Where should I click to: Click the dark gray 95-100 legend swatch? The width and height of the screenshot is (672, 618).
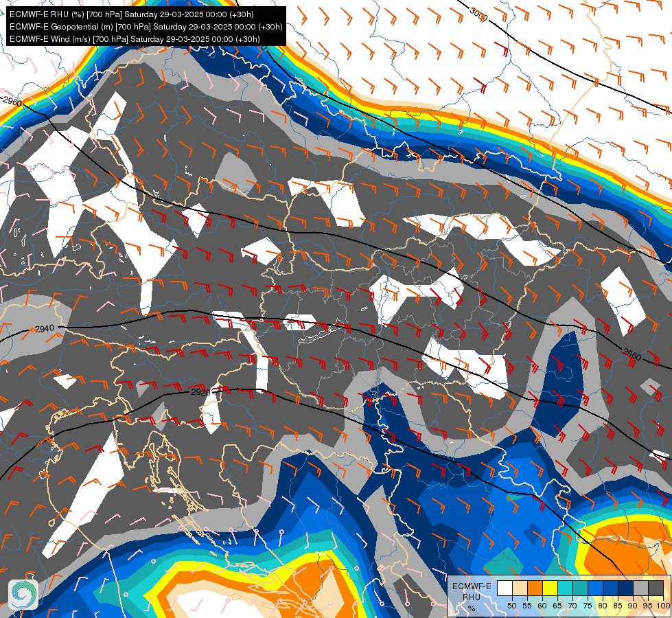pyautogui.click(x=656, y=588)
